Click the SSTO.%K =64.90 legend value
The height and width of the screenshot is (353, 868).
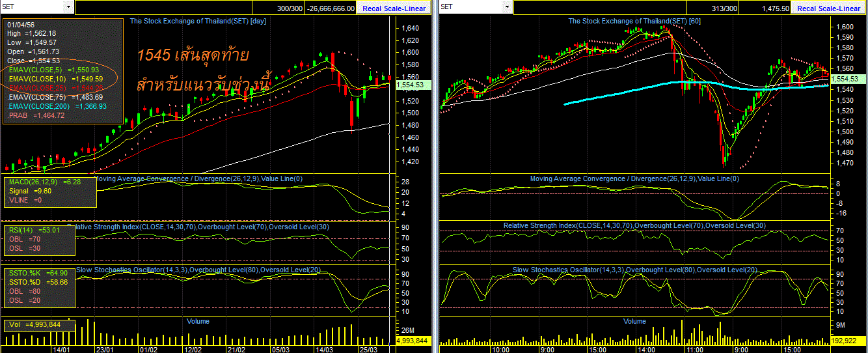(38, 273)
